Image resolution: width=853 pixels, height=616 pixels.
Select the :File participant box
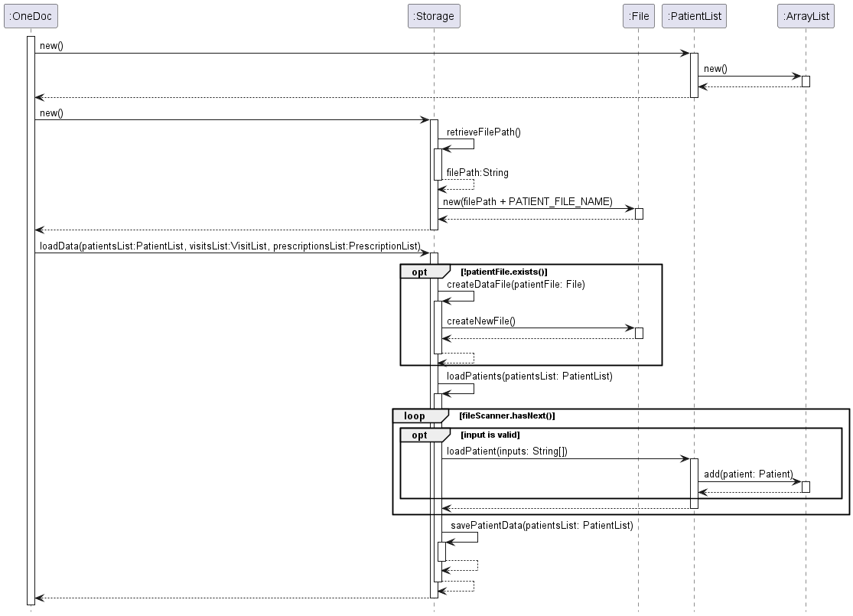639,16
